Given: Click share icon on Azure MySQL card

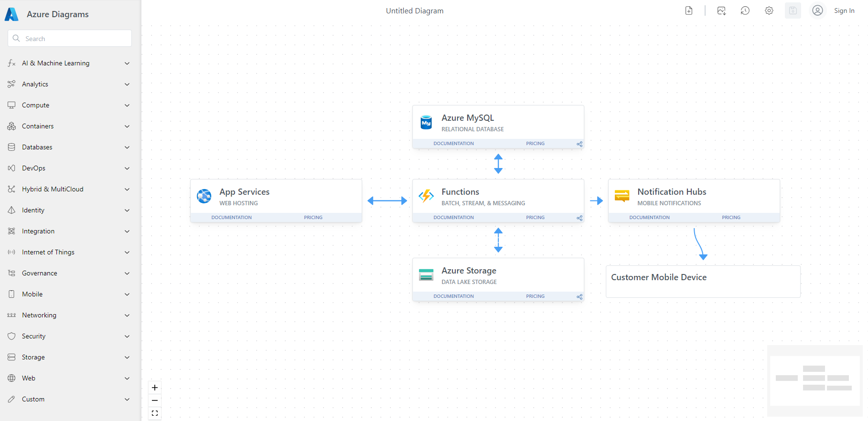Looking at the screenshot, I should [x=579, y=144].
